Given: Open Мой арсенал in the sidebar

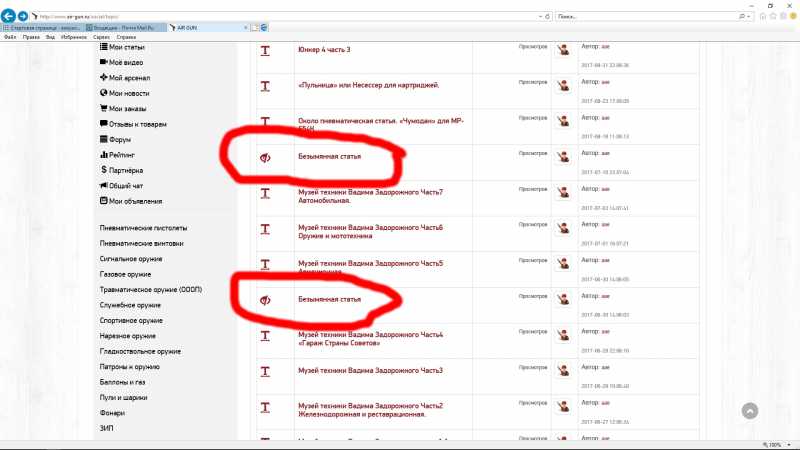Looking at the screenshot, I should pos(125,78).
